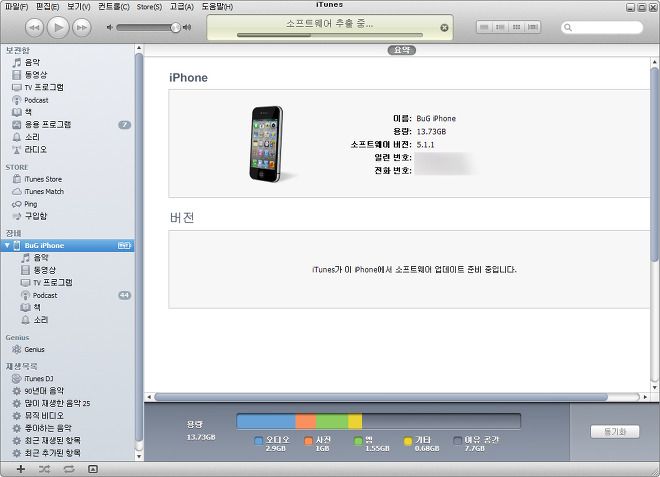Click the Play button
The height and width of the screenshot is (477, 660).
click(x=58, y=28)
